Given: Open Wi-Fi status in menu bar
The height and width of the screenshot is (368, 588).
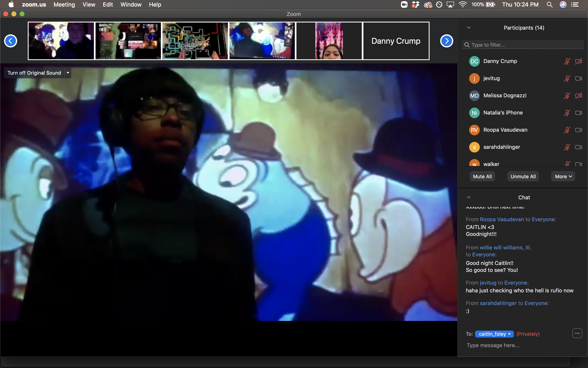Looking at the screenshot, I should (463, 5).
